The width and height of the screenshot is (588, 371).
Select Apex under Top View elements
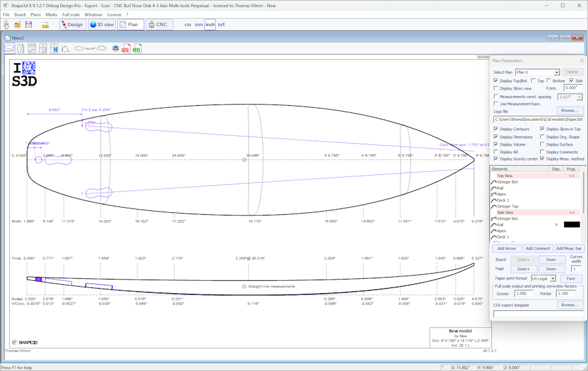click(x=501, y=194)
